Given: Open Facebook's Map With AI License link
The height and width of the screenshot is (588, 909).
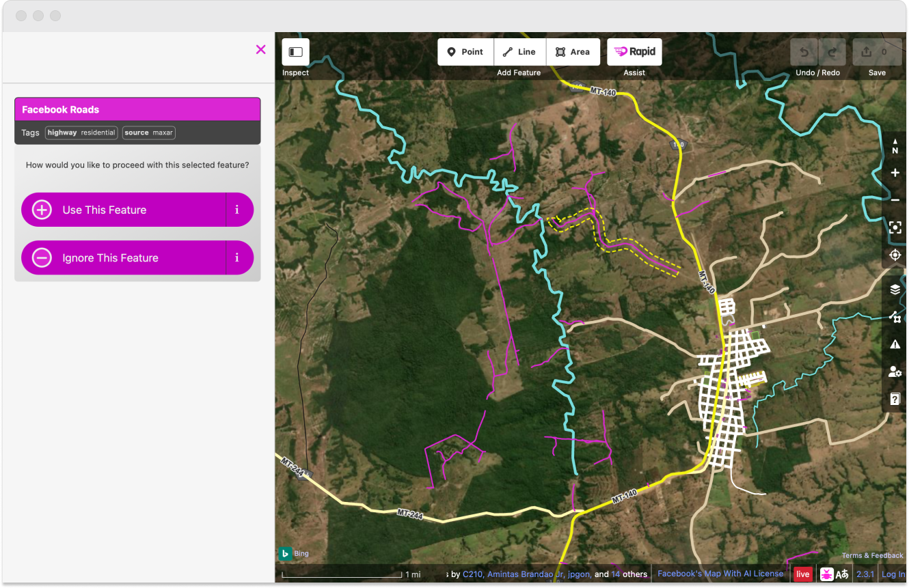Looking at the screenshot, I should point(720,574).
